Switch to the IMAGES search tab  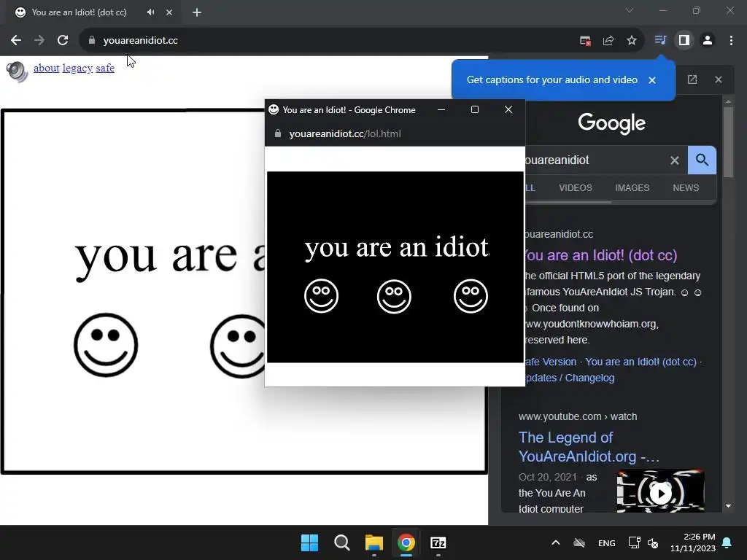click(x=632, y=188)
